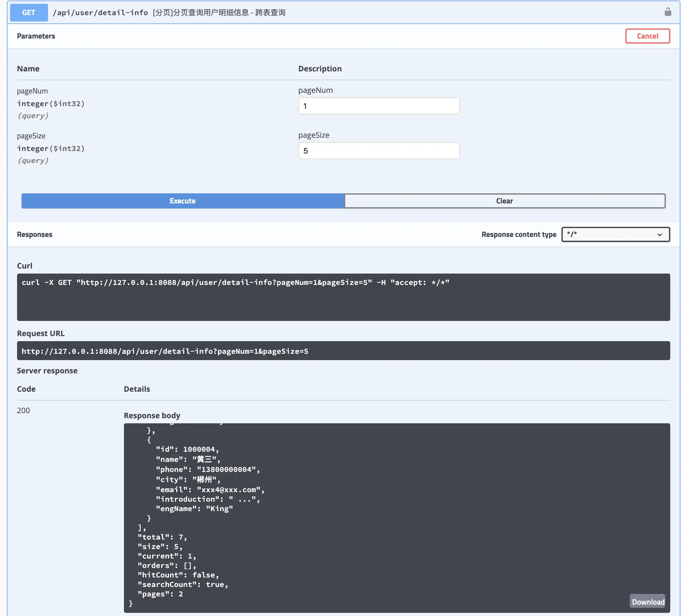Focus the pageNum input field
681x616 pixels.
tap(378, 106)
